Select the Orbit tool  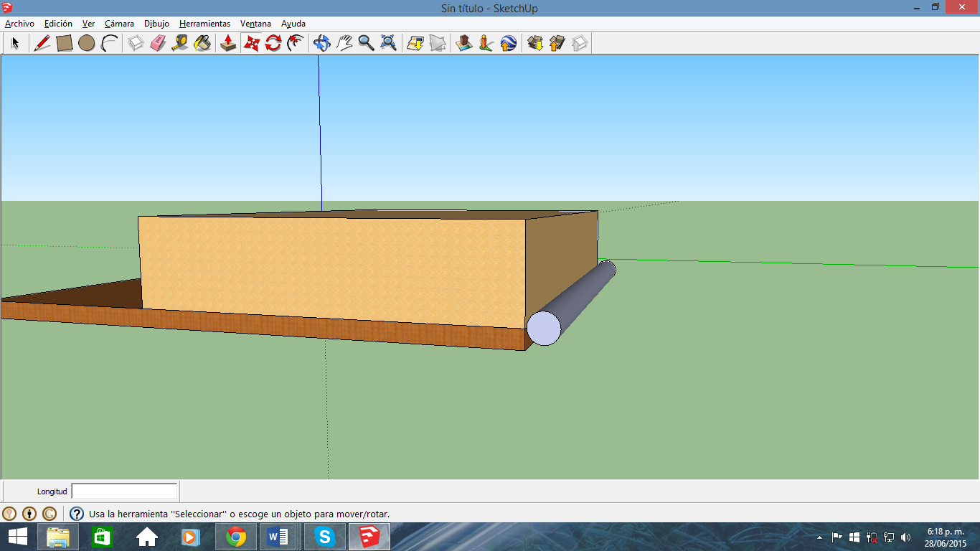point(322,43)
